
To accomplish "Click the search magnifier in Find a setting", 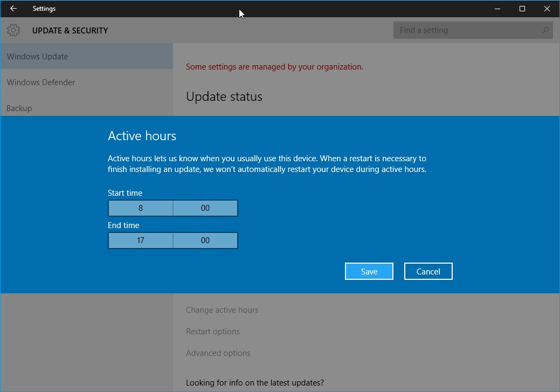I will [x=545, y=30].
